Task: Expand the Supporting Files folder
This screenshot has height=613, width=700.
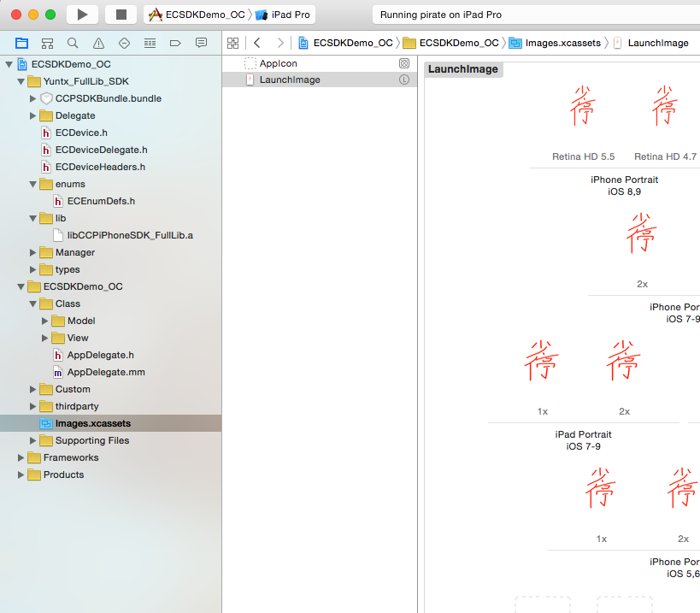Action: (32, 440)
